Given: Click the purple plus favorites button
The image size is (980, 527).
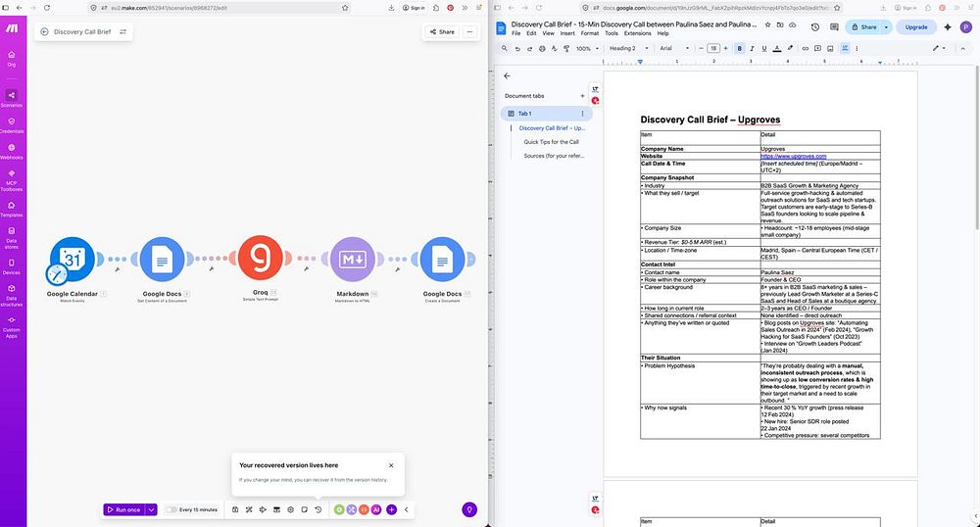Looking at the screenshot, I should coord(391,509).
